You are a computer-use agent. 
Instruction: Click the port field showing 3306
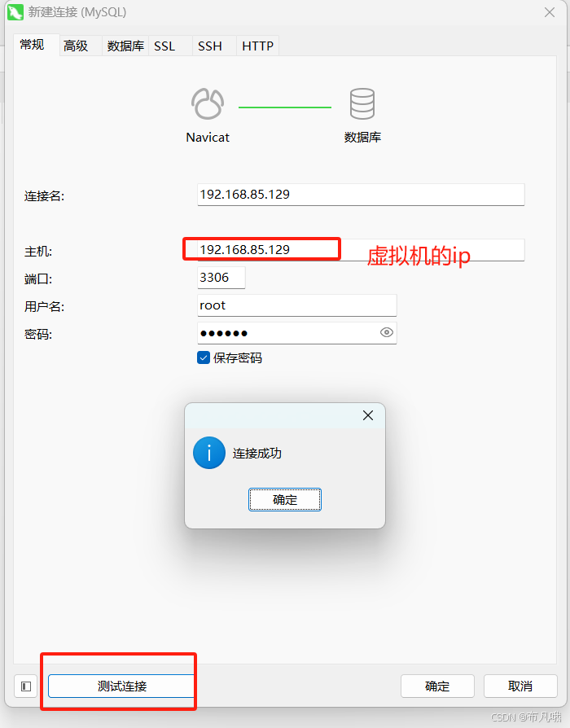coord(221,278)
